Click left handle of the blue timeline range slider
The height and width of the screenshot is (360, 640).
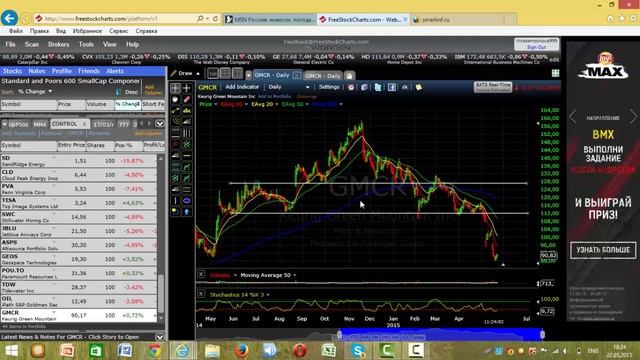click(x=340, y=335)
